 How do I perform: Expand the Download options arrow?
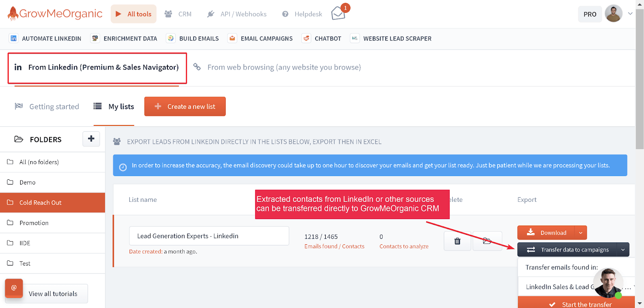click(x=581, y=233)
